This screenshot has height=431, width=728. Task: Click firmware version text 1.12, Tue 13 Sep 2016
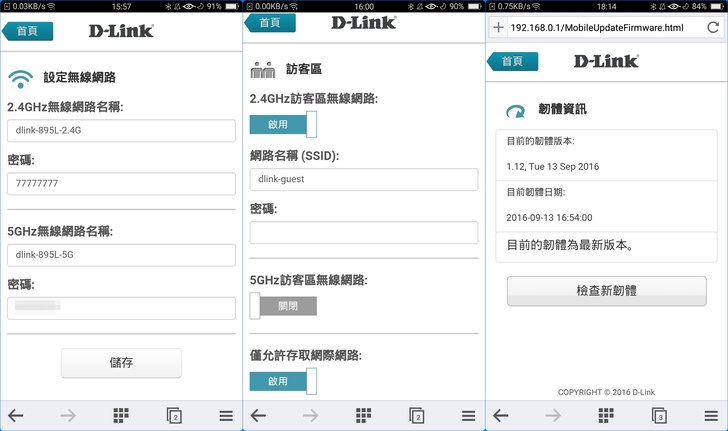(x=552, y=167)
